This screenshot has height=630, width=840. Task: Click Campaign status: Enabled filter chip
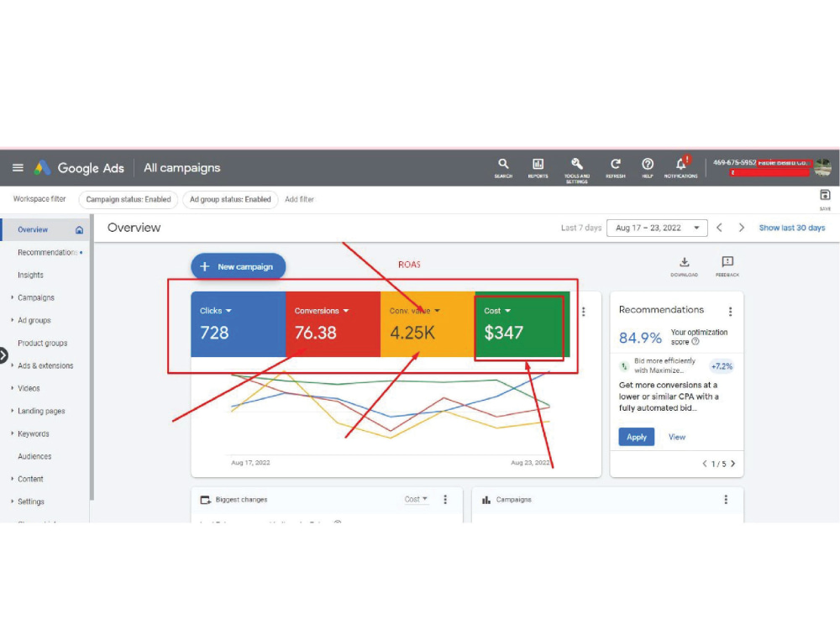[x=128, y=199]
